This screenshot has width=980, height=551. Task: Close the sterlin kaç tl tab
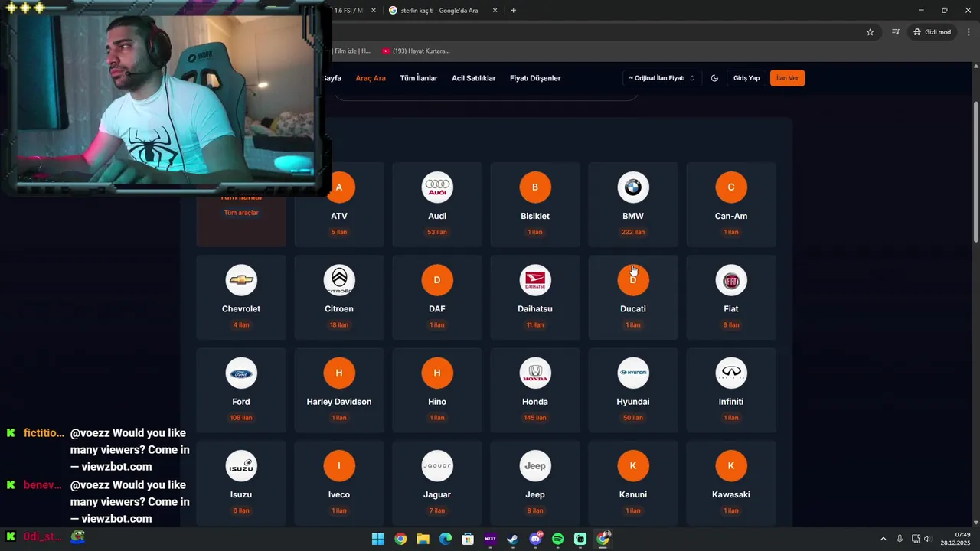[495, 10]
